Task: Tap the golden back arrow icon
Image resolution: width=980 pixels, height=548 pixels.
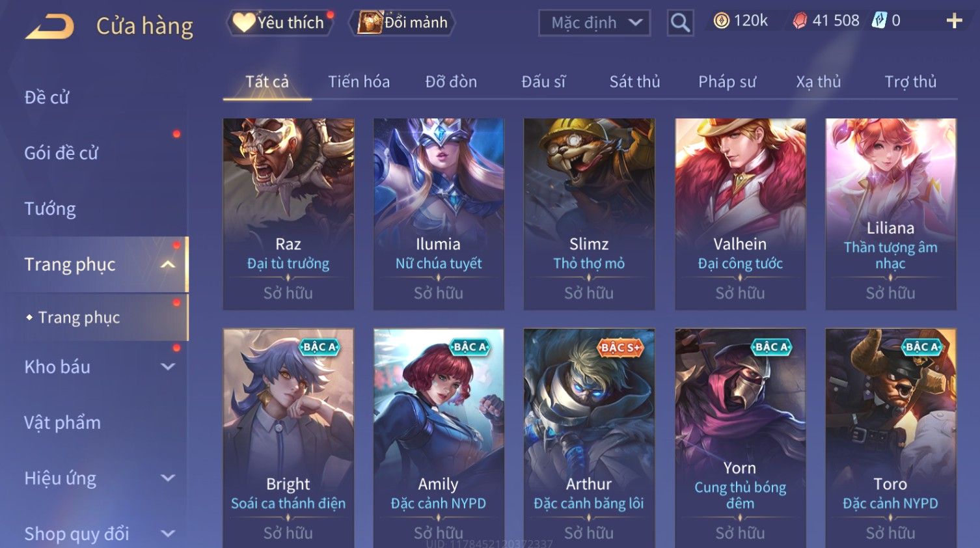Action: click(x=49, y=27)
